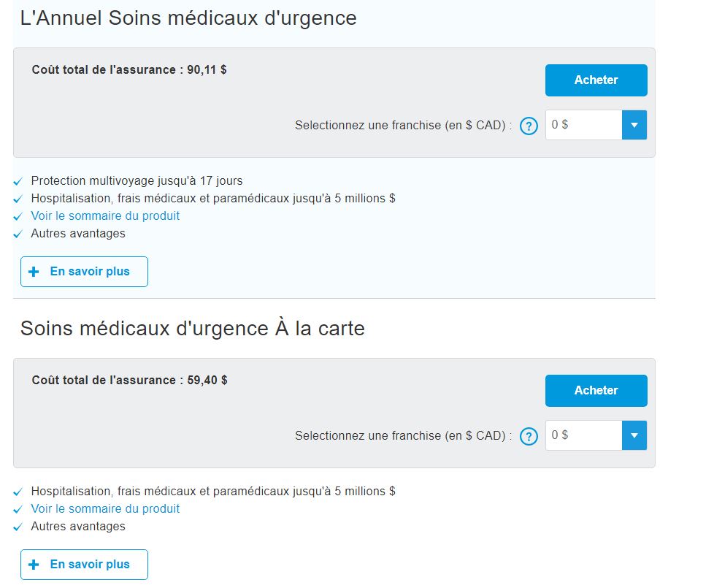Click the checkmark beside À la carte "Hospitalisation" line
The height and width of the screenshot is (588, 714).
point(18,491)
